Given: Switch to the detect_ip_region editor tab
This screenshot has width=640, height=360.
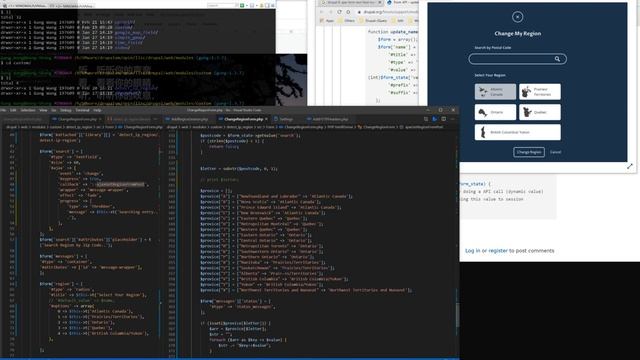Looking at the screenshot, I should coord(131,119).
